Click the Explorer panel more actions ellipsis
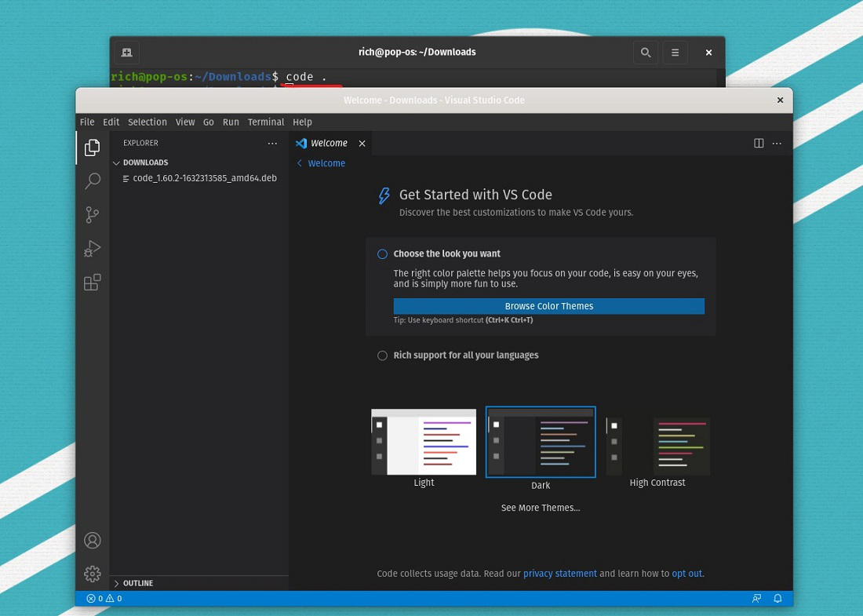The width and height of the screenshot is (863, 616). coord(272,143)
